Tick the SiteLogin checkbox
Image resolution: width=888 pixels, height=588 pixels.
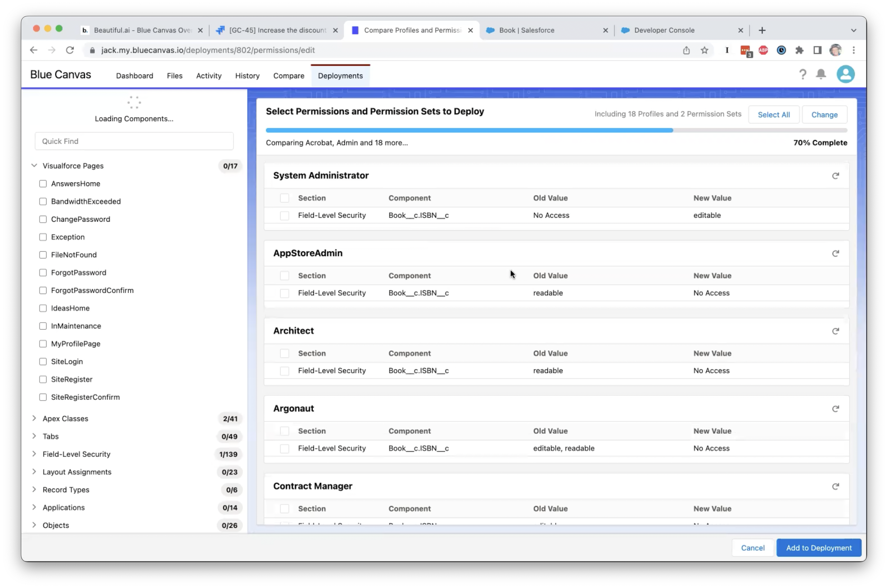pos(43,362)
